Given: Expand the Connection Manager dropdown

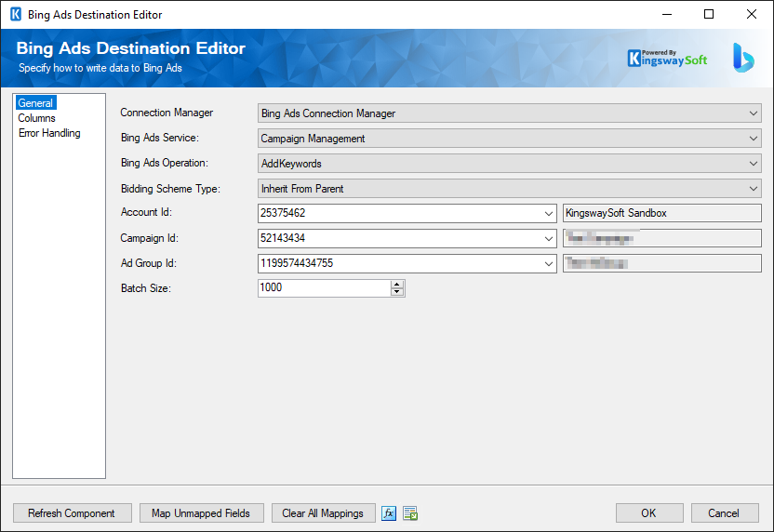Looking at the screenshot, I should 754,113.
